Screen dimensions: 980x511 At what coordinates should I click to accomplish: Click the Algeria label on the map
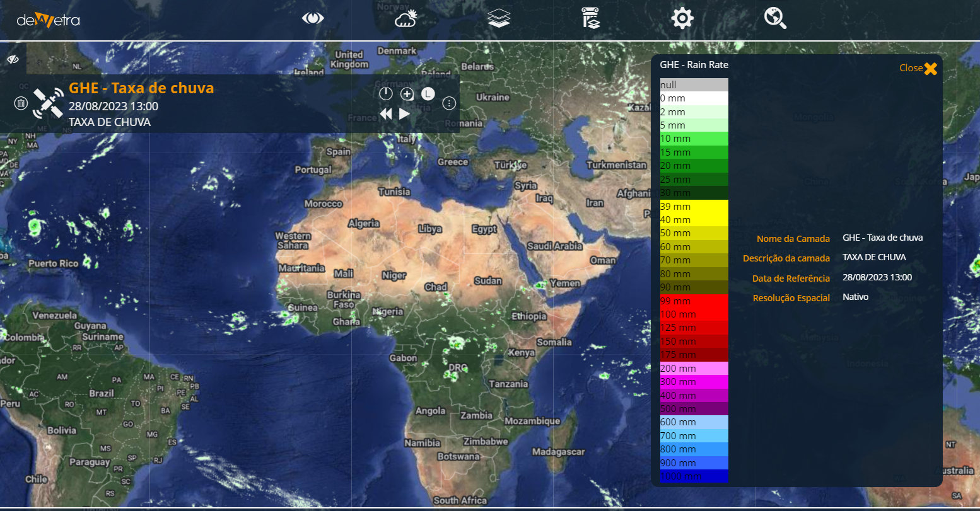point(364,223)
